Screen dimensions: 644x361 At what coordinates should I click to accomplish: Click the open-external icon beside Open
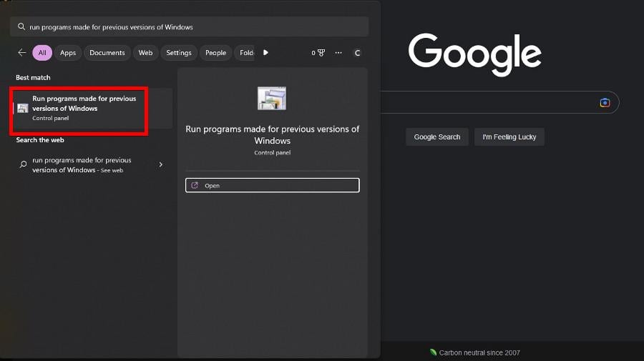195,185
